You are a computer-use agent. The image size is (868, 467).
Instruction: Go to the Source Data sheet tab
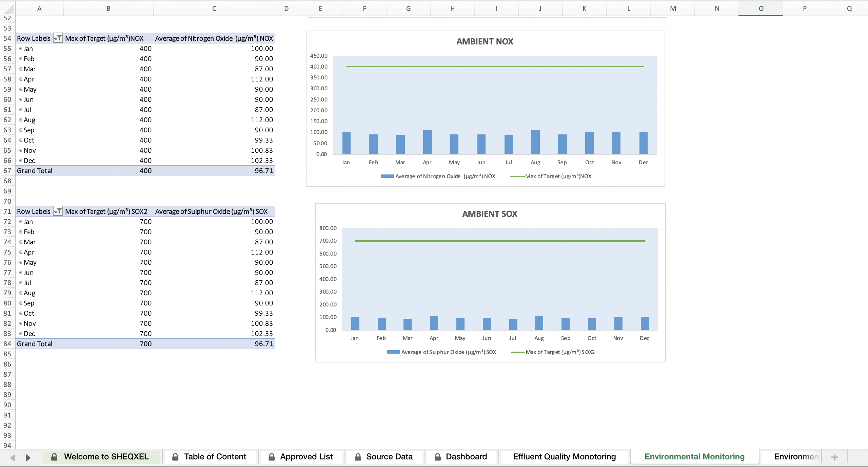tap(385, 457)
